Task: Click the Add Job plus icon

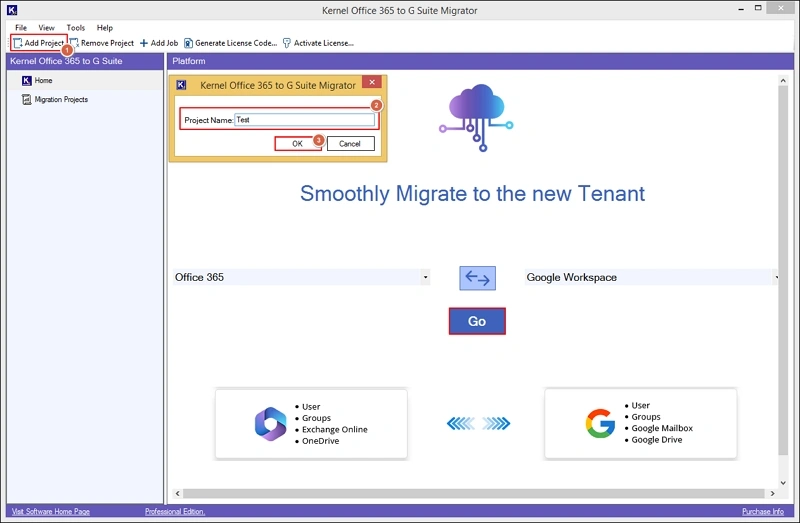Action: tap(144, 43)
